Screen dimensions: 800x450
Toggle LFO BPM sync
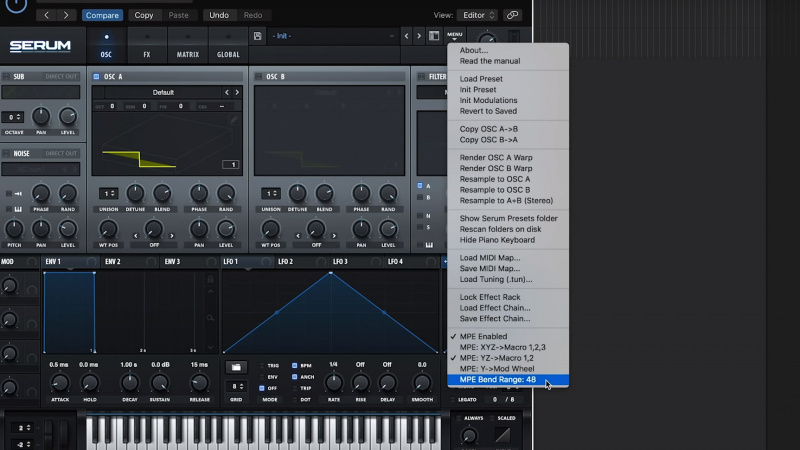[294, 365]
